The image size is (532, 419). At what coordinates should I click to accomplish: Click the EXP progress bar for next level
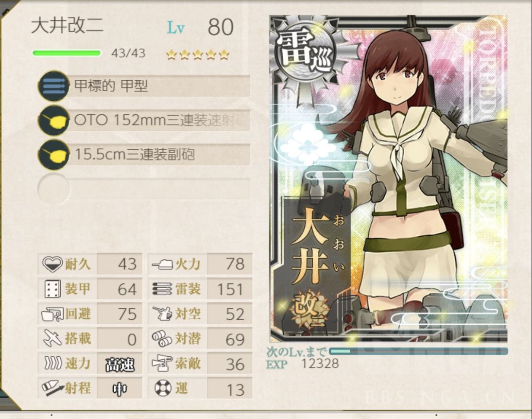(418, 351)
